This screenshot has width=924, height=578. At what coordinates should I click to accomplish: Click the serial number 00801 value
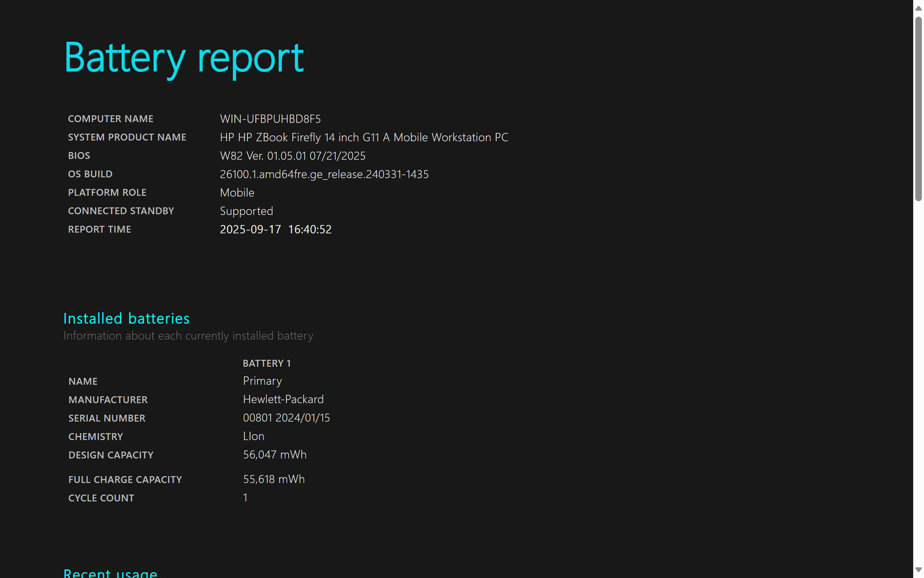tap(286, 418)
